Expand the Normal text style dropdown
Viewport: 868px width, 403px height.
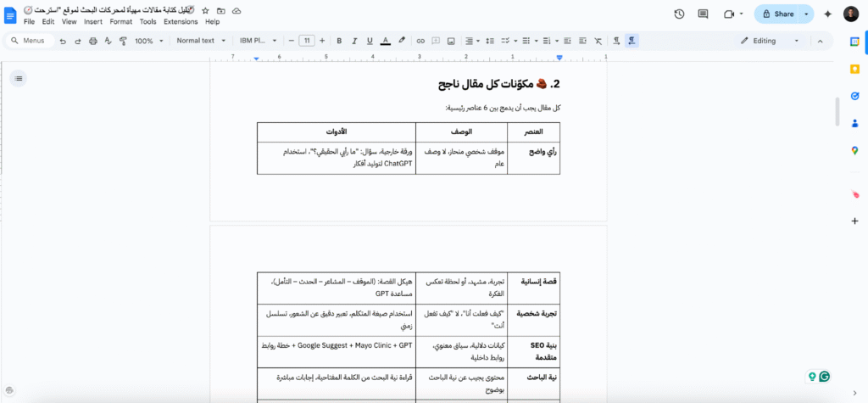coord(201,41)
